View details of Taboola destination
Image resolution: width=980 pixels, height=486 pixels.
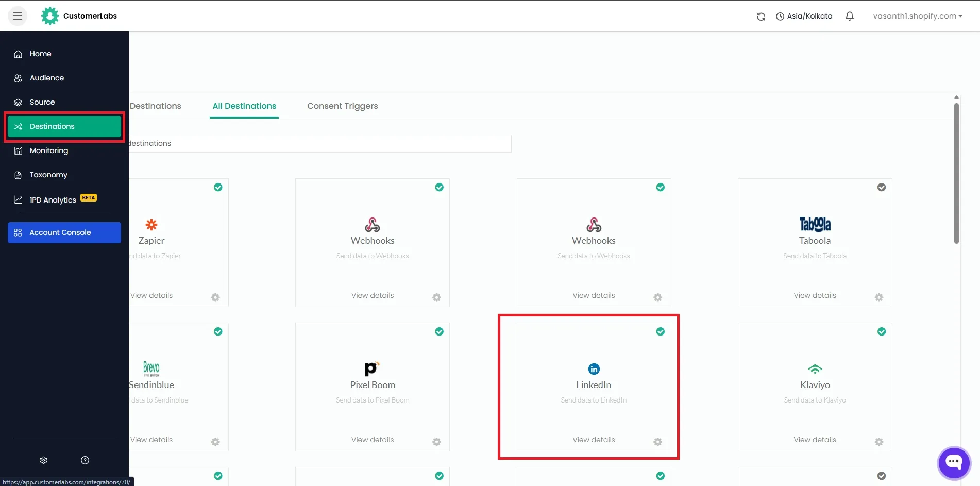tap(815, 295)
